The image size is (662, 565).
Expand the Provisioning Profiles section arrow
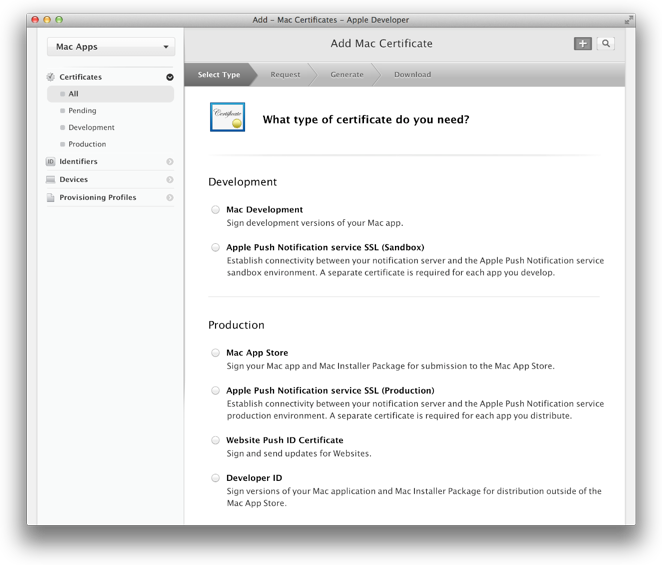170,198
